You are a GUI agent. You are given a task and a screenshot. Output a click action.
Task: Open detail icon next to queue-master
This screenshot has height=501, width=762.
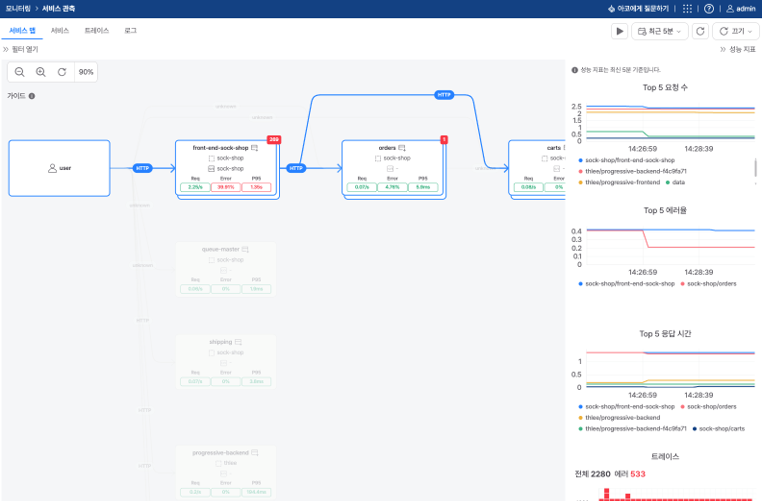(x=245, y=249)
